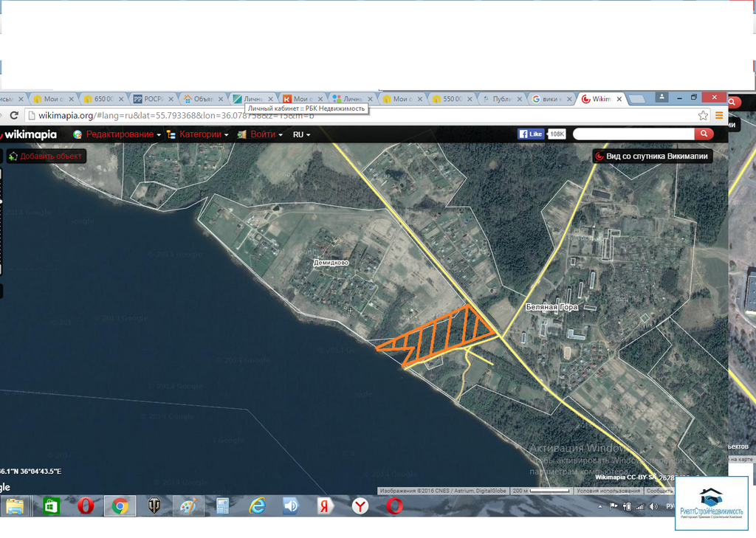Open Chrome menu hamburger icon
The height and width of the screenshot is (538, 756).
(x=719, y=115)
